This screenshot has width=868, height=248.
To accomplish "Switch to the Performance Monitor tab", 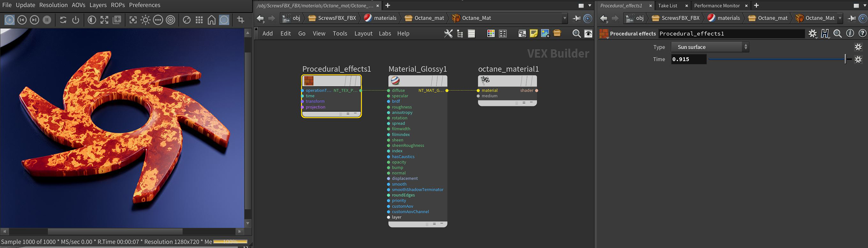I will pyautogui.click(x=717, y=6).
